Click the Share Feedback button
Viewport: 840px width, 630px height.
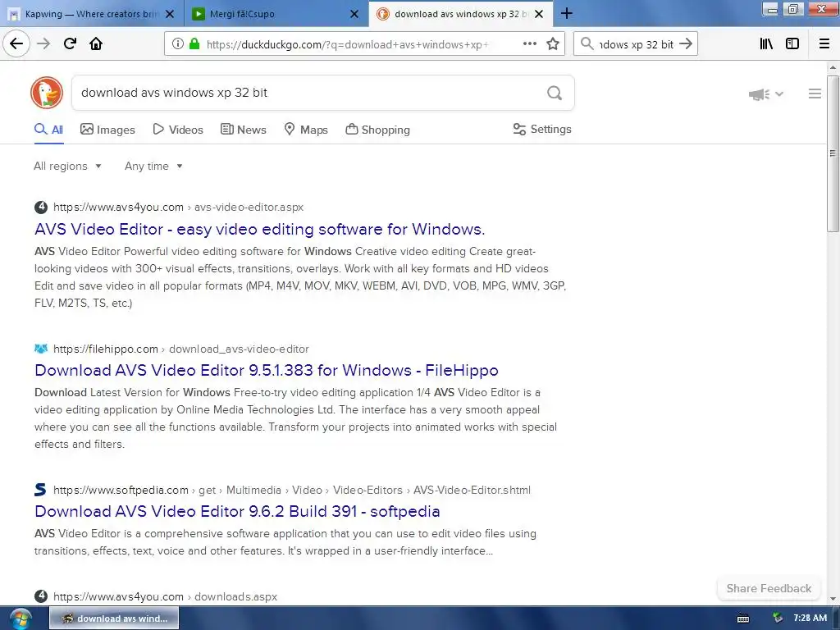tap(769, 588)
